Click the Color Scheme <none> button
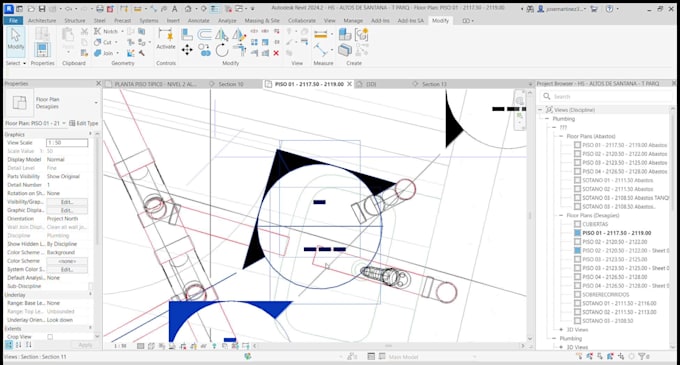The height and width of the screenshot is (365, 680). click(x=67, y=261)
